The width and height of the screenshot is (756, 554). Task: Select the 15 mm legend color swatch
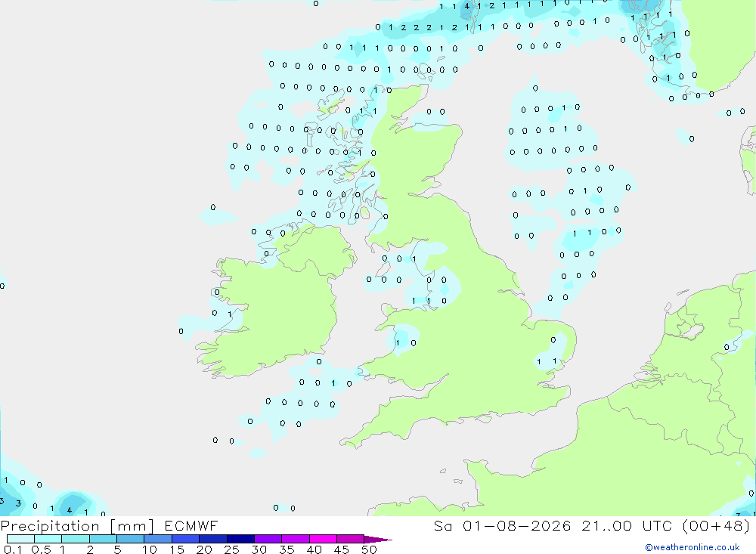186,539
